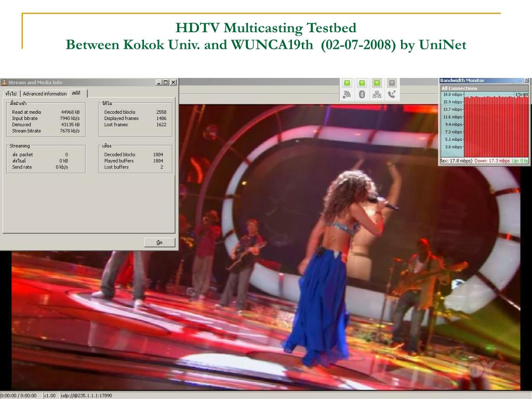Switch to the ทั่วไป tab

tap(11, 94)
